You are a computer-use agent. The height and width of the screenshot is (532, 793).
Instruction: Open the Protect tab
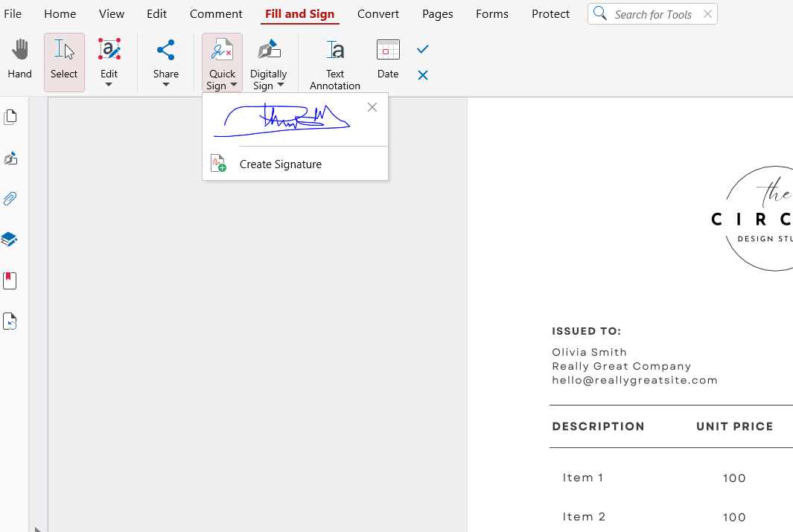[550, 14]
